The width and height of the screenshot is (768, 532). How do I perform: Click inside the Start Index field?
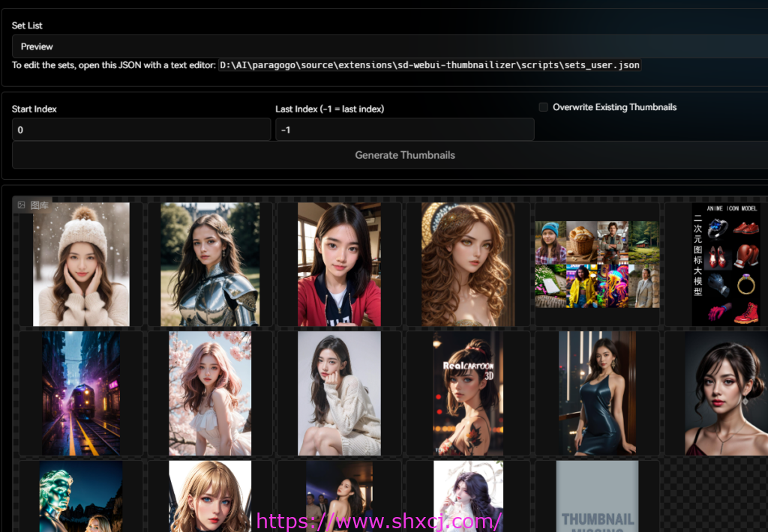click(141, 129)
